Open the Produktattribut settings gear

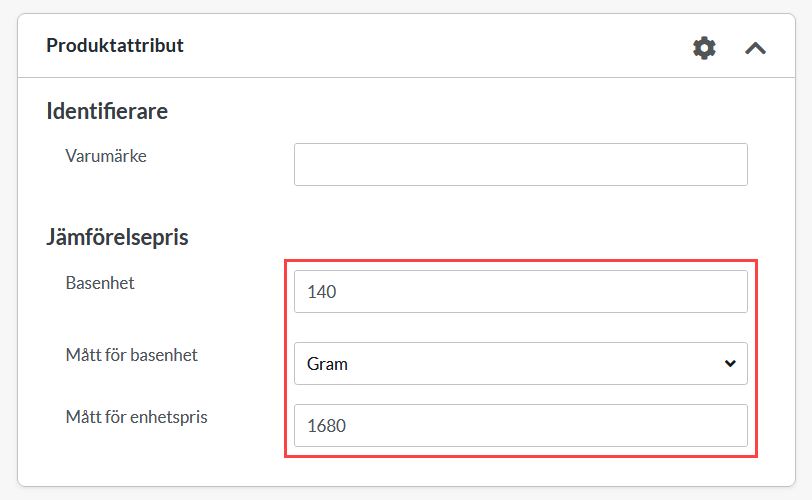(x=705, y=47)
